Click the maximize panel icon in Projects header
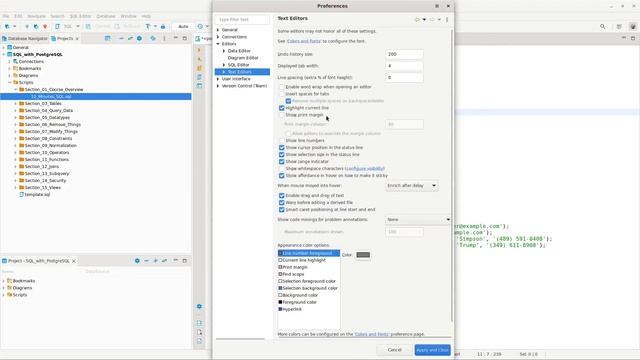 [x=184, y=38]
